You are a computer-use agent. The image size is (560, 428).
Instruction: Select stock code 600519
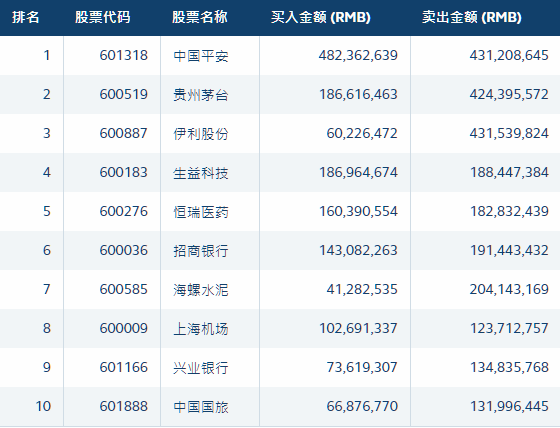(x=124, y=94)
